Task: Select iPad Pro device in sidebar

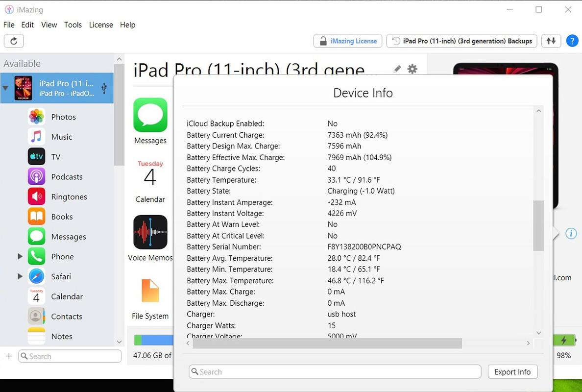Action: (57, 88)
